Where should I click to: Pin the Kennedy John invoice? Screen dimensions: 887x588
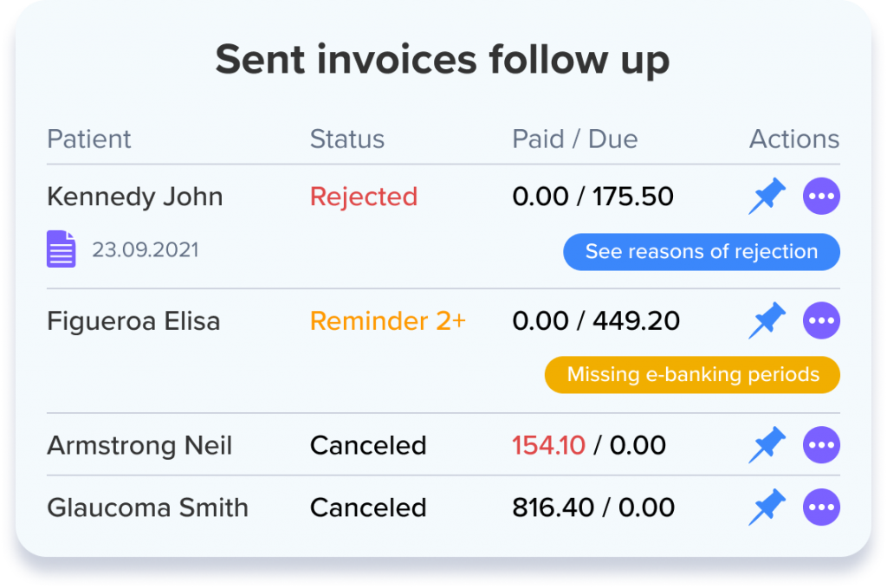pyautogui.click(x=767, y=197)
